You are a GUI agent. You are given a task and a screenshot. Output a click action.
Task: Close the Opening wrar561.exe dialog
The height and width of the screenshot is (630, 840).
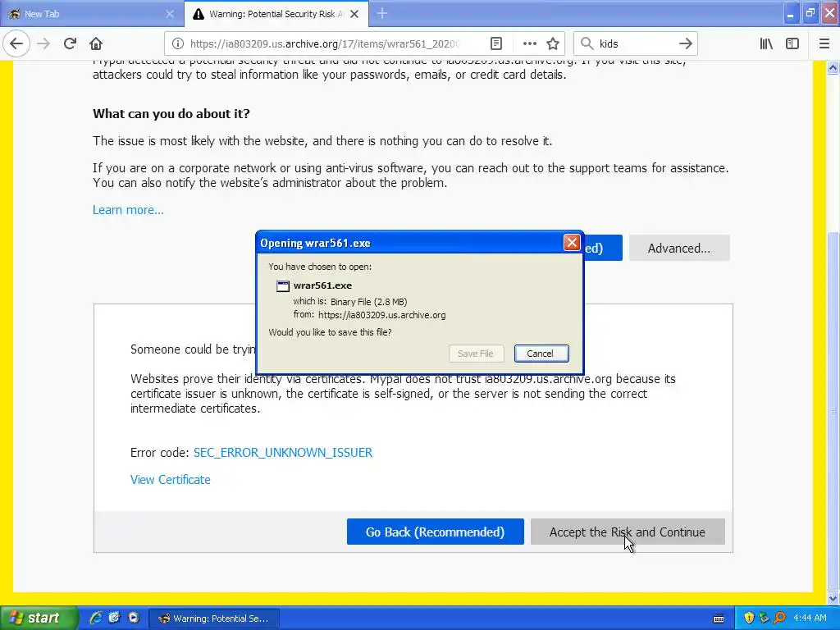[572, 243]
